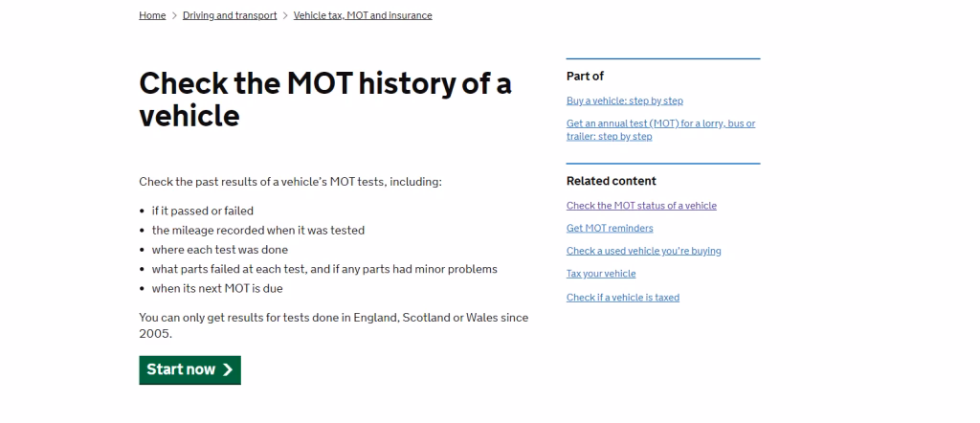Image resolution: width=980 pixels, height=423 pixels.
Task: Follow Check the MOT status of a vehicle
Action: [x=641, y=206]
